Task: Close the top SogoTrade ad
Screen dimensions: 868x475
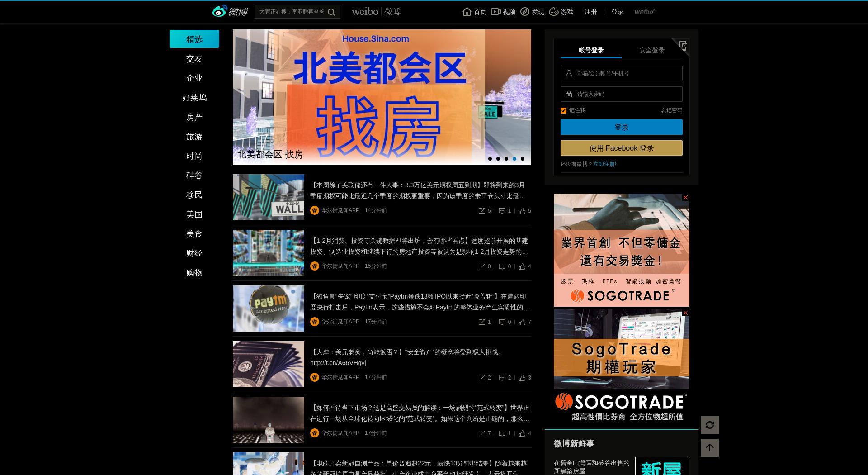Action: point(685,198)
